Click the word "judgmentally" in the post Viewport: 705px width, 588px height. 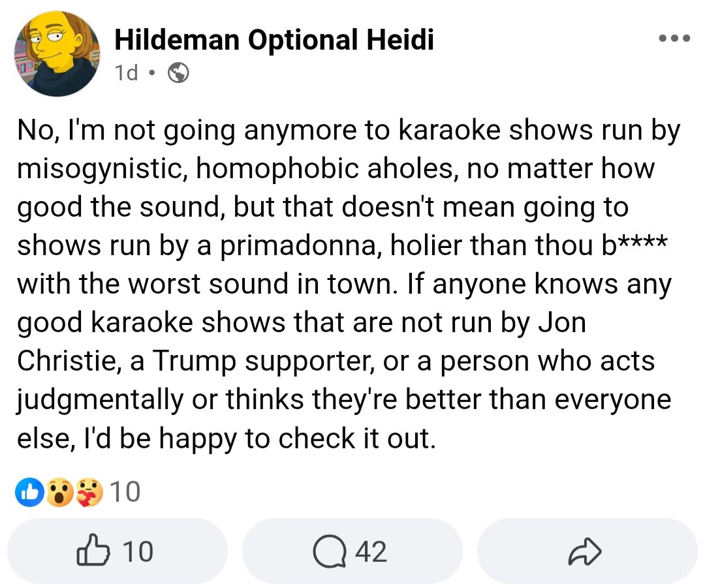(x=100, y=400)
